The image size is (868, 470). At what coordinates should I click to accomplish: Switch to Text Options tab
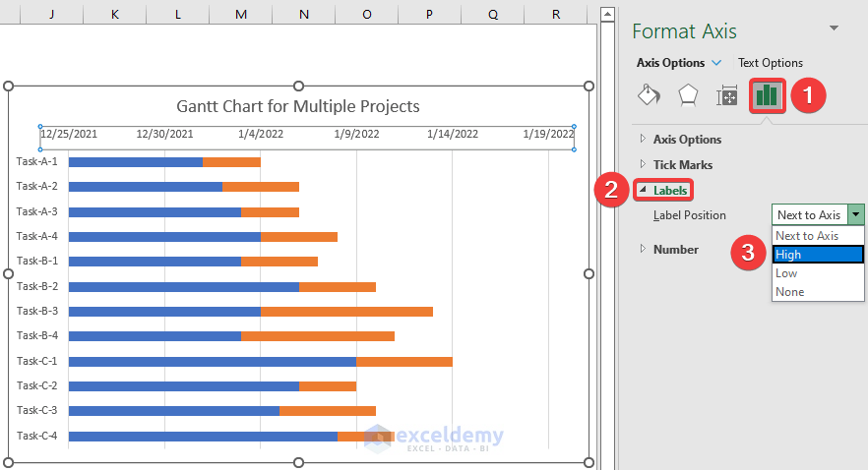pyautogui.click(x=771, y=63)
